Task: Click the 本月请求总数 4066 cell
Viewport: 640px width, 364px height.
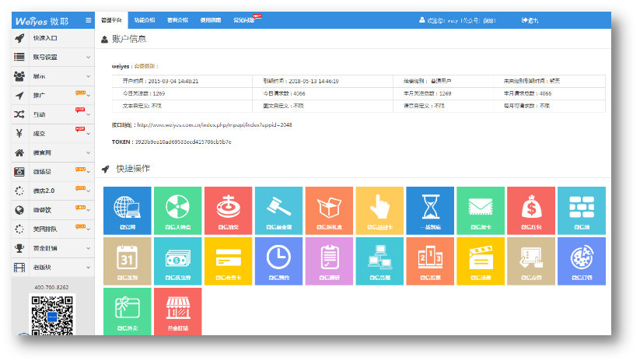Action: [549, 93]
